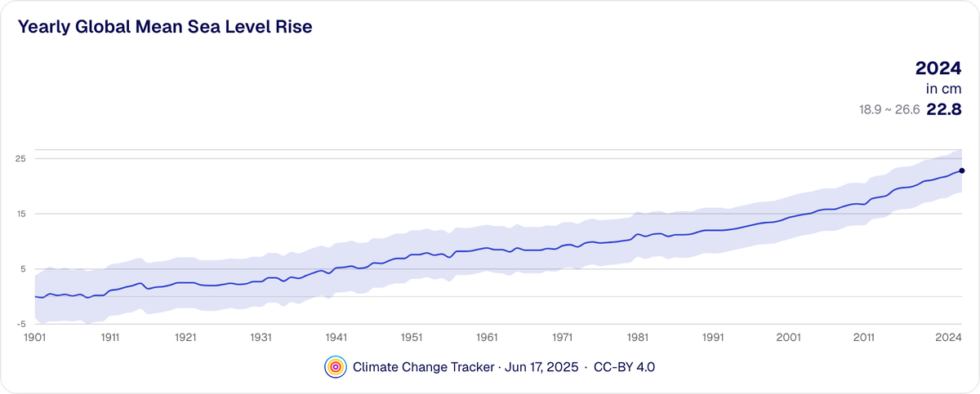The width and height of the screenshot is (980, 394).
Task: Click the 1901 x-axis year label
Action: 33,337
